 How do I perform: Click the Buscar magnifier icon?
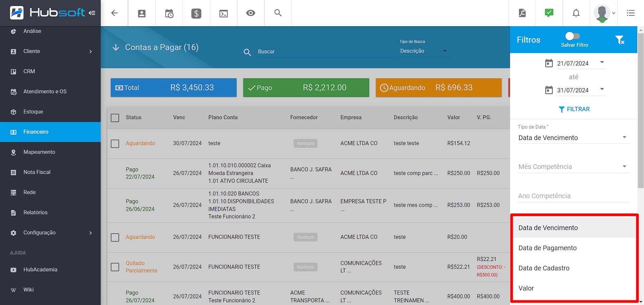coord(247,52)
